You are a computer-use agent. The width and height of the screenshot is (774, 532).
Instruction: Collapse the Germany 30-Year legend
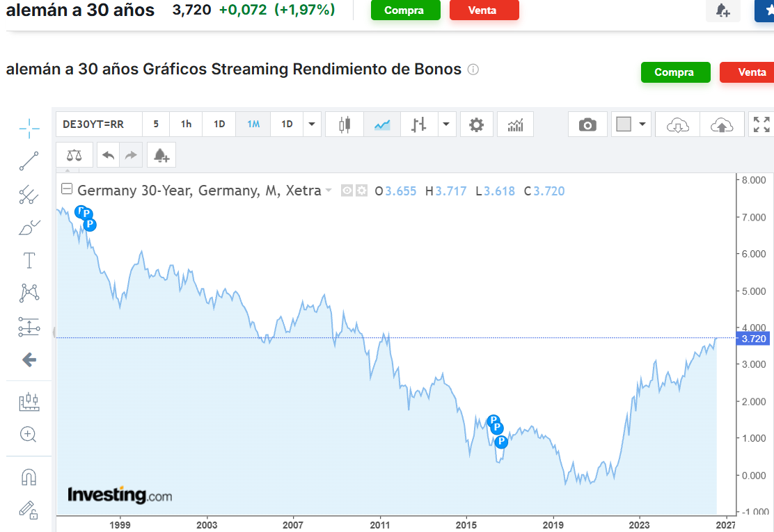pyautogui.click(x=67, y=189)
